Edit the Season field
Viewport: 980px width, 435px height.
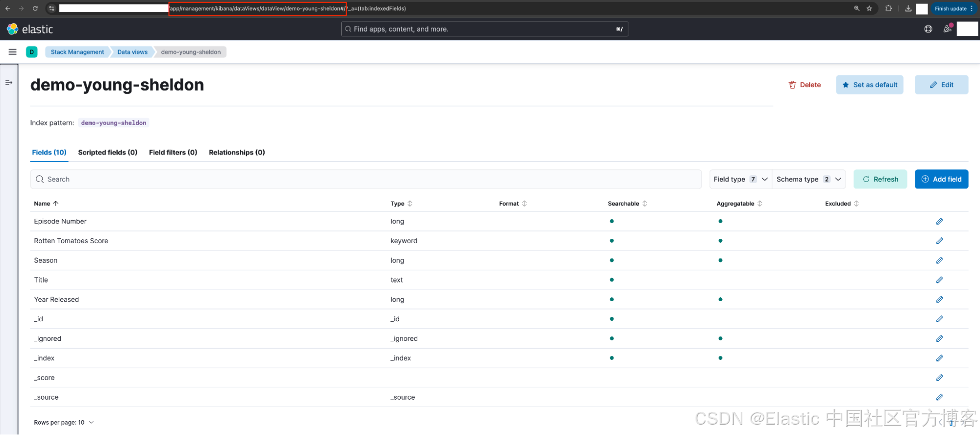click(x=939, y=260)
